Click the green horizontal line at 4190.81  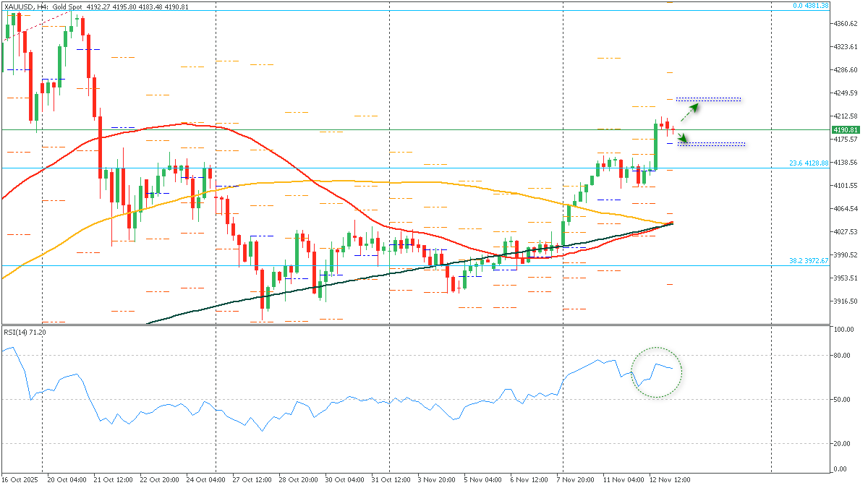pos(434,130)
